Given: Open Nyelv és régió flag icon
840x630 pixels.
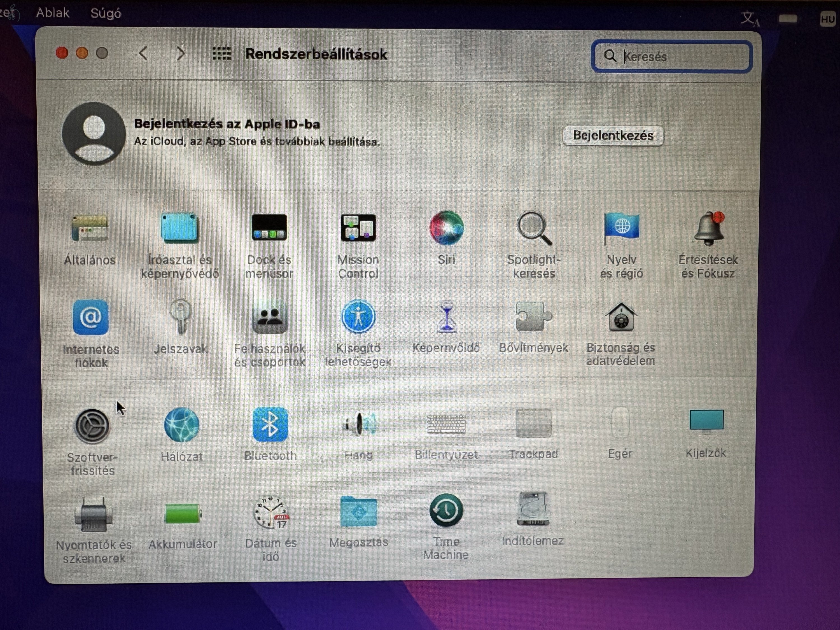Looking at the screenshot, I should tap(621, 228).
